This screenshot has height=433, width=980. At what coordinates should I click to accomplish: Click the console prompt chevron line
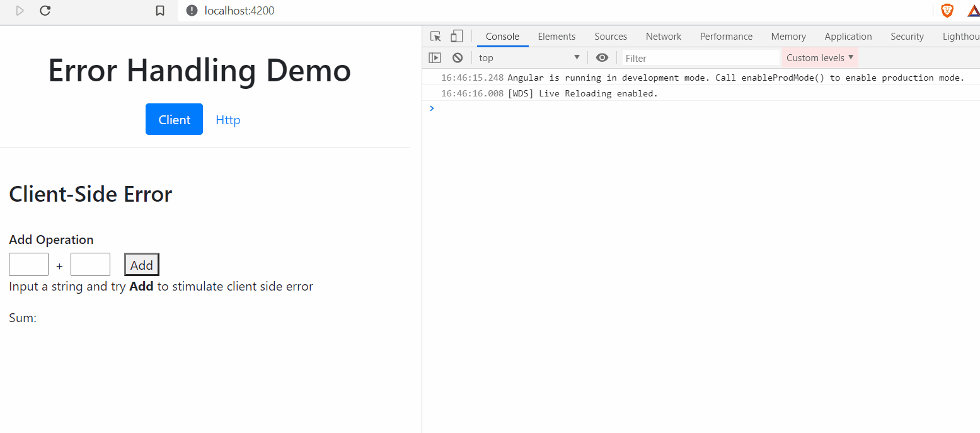click(693, 108)
